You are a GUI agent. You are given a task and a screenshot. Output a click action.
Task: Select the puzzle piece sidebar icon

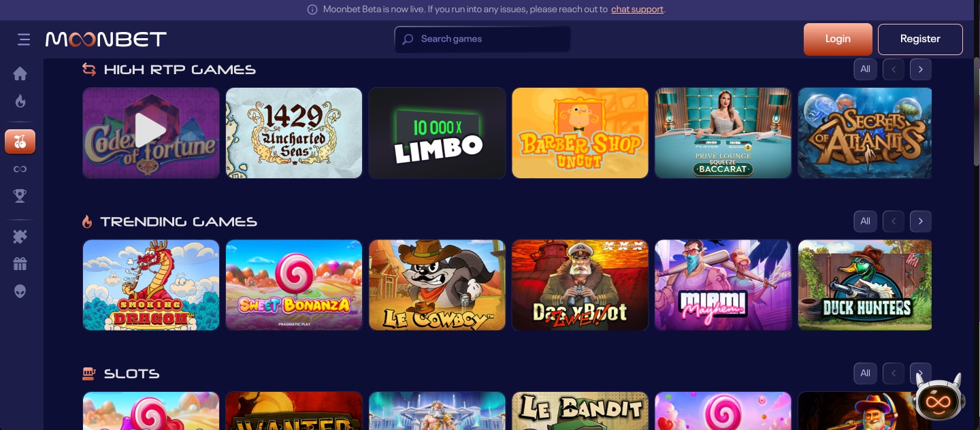[20, 237]
